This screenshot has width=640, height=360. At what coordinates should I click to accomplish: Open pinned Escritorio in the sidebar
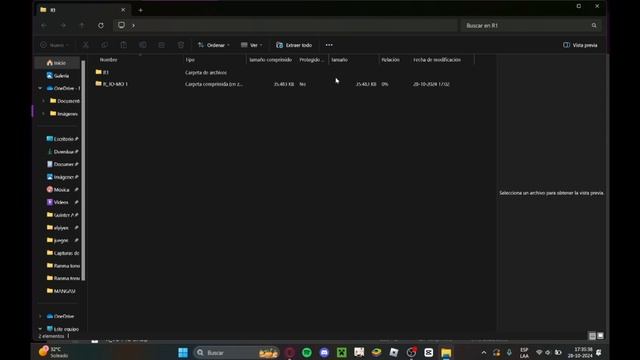click(62, 139)
